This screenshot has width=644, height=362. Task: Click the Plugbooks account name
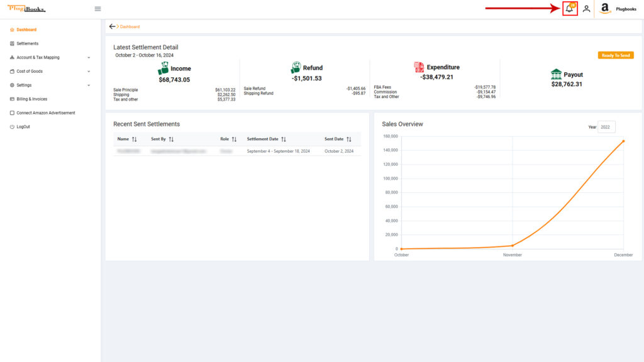coord(626,9)
